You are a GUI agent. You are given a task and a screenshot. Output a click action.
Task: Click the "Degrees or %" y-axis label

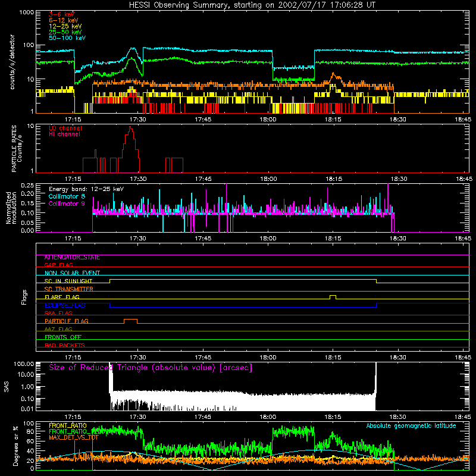tap(15, 446)
